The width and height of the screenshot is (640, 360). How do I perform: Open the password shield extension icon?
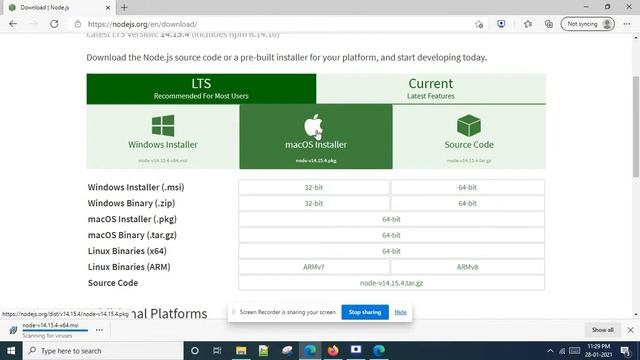[x=501, y=24]
